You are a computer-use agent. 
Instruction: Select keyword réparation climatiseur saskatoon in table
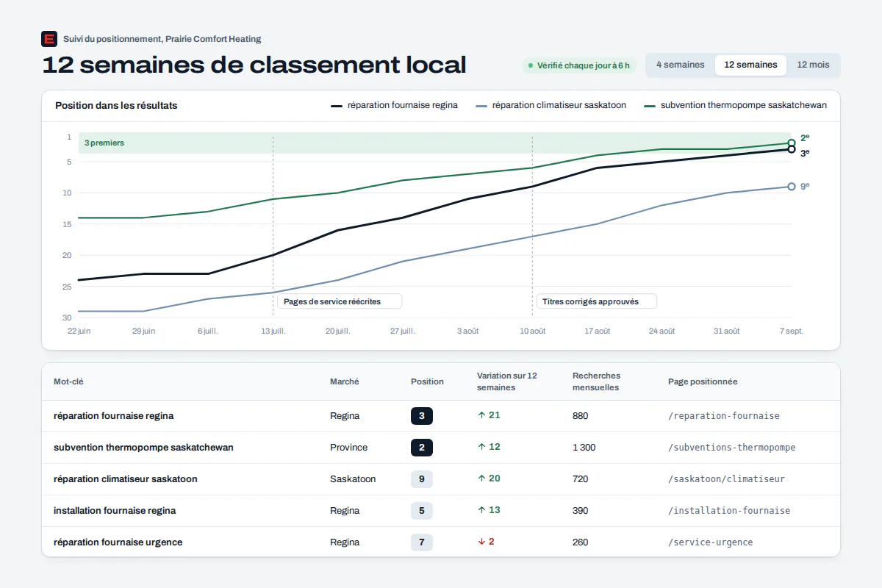point(126,479)
